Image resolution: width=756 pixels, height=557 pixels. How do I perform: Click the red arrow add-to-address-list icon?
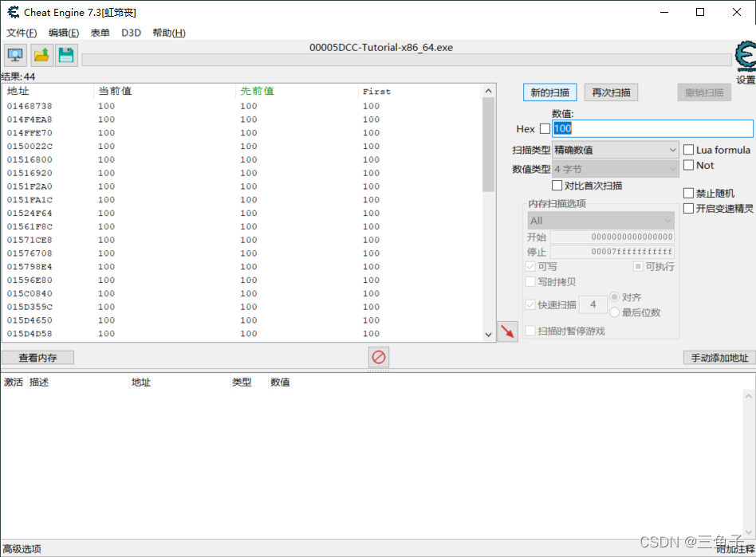pos(507,331)
